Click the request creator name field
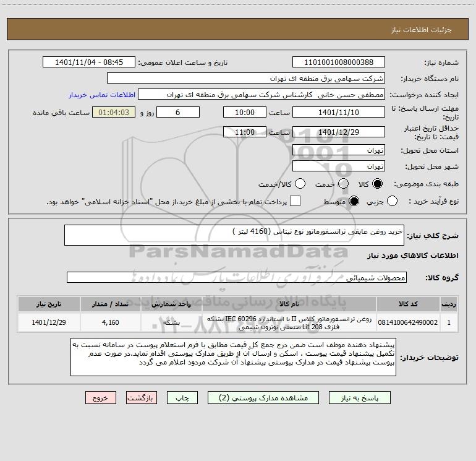This screenshot has width=476, height=461. pyautogui.click(x=261, y=95)
